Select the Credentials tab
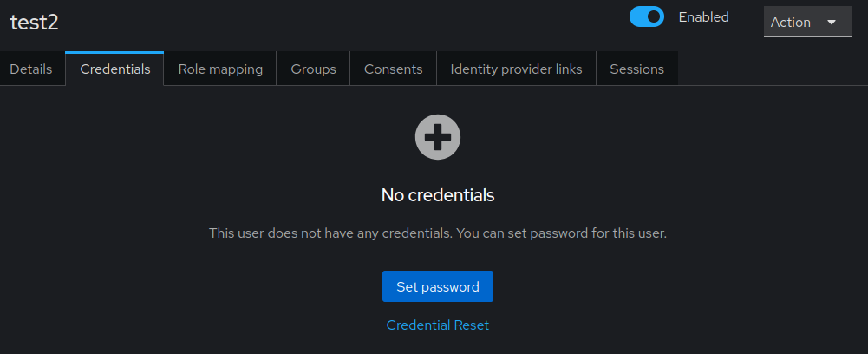The height and width of the screenshot is (354, 868). pos(115,69)
